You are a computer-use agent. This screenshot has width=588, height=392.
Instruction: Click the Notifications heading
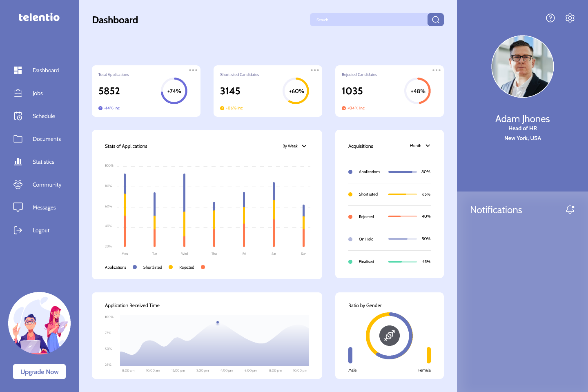tap(496, 210)
